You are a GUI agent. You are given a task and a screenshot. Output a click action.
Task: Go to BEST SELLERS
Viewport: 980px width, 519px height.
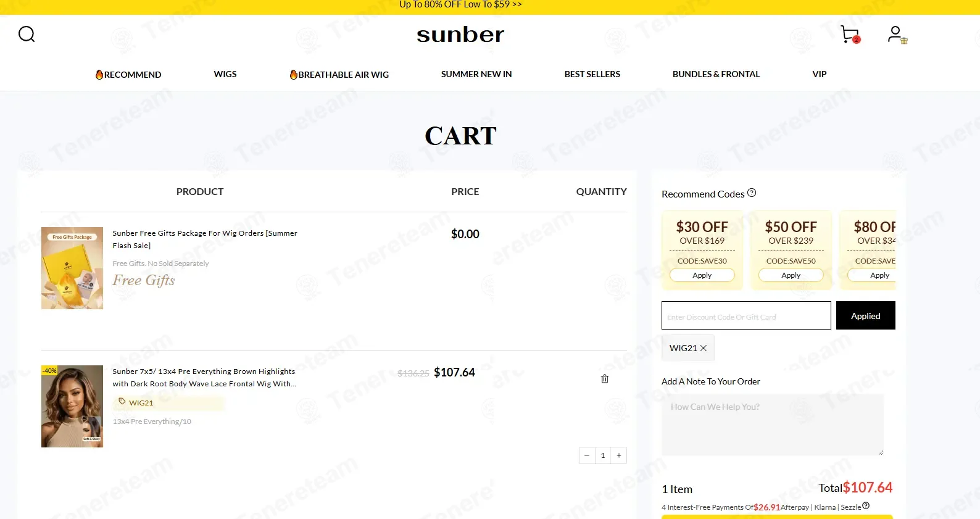point(592,74)
